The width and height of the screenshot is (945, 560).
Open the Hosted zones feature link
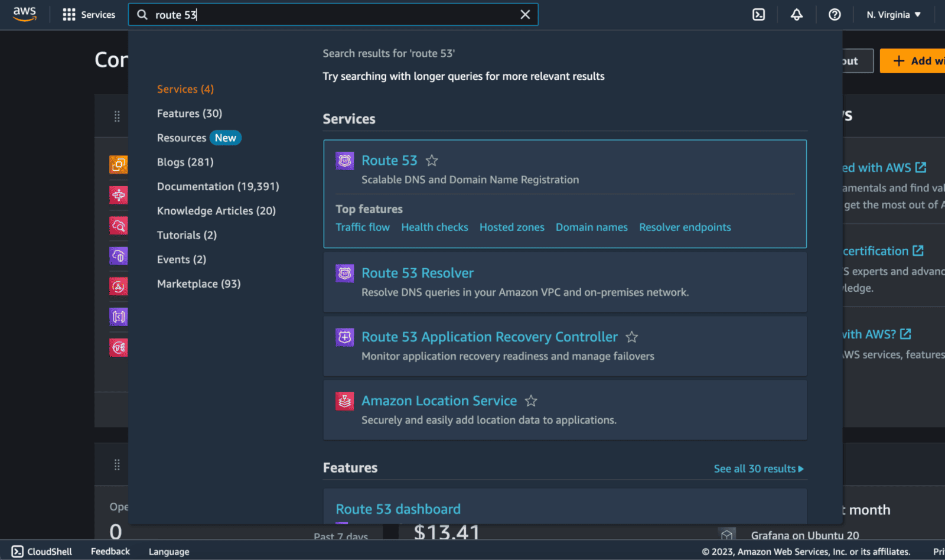[x=511, y=227]
